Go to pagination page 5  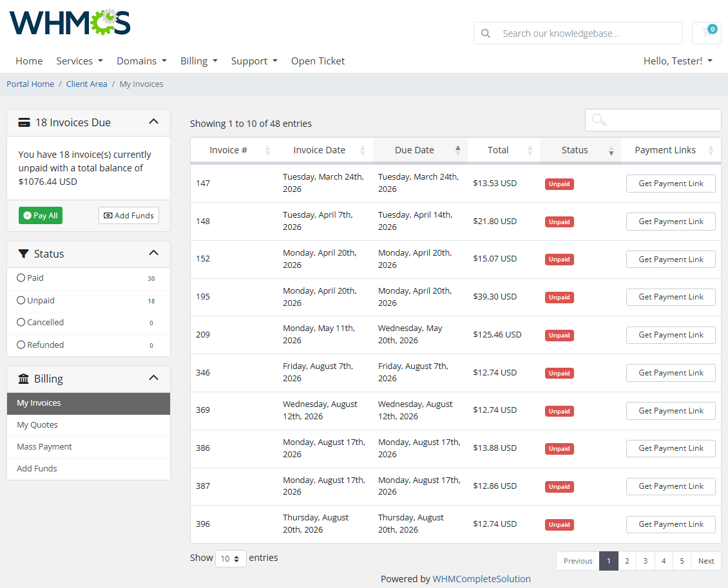(682, 561)
